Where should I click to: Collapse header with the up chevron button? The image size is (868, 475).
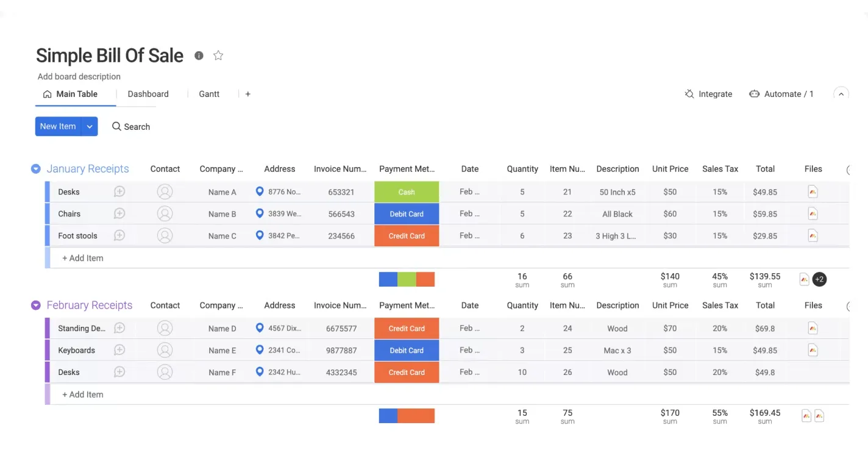point(841,94)
